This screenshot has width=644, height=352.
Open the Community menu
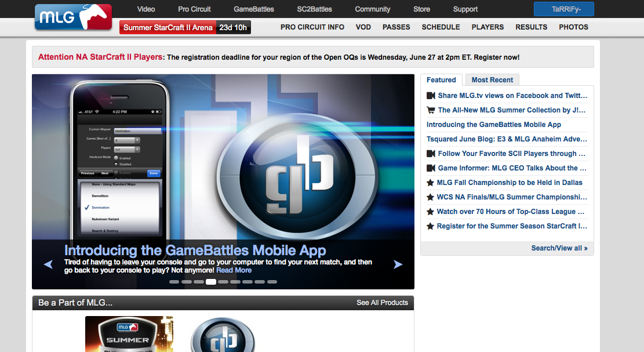tap(373, 9)
